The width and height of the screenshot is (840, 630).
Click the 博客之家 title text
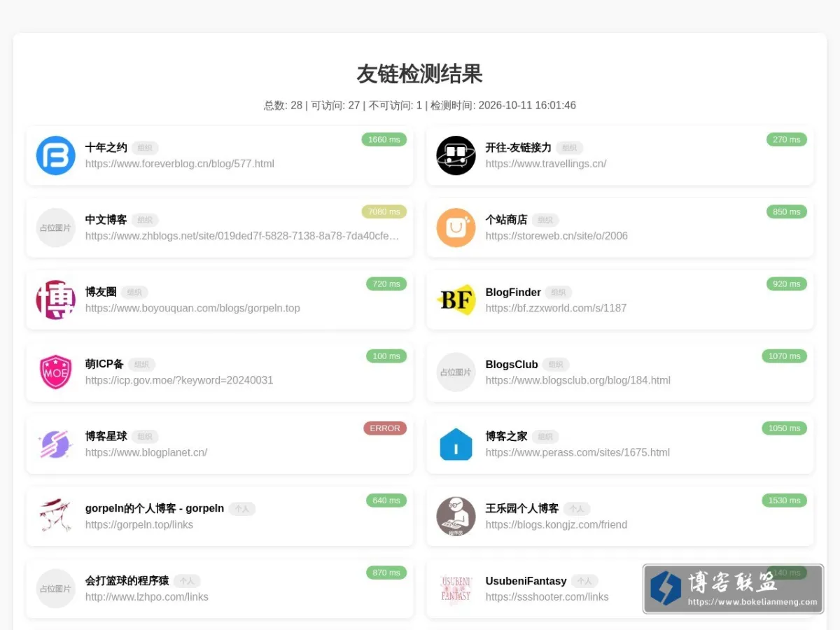[x=507, y=436]
